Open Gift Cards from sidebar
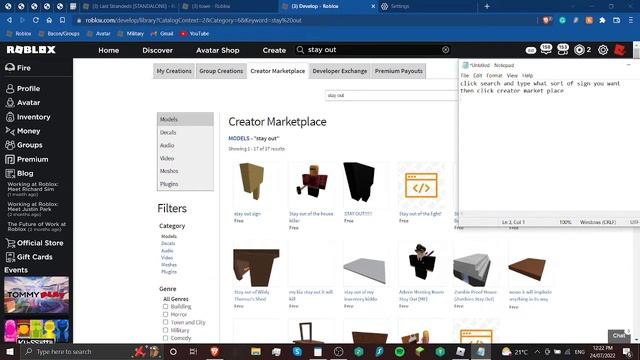 [29, 257]
